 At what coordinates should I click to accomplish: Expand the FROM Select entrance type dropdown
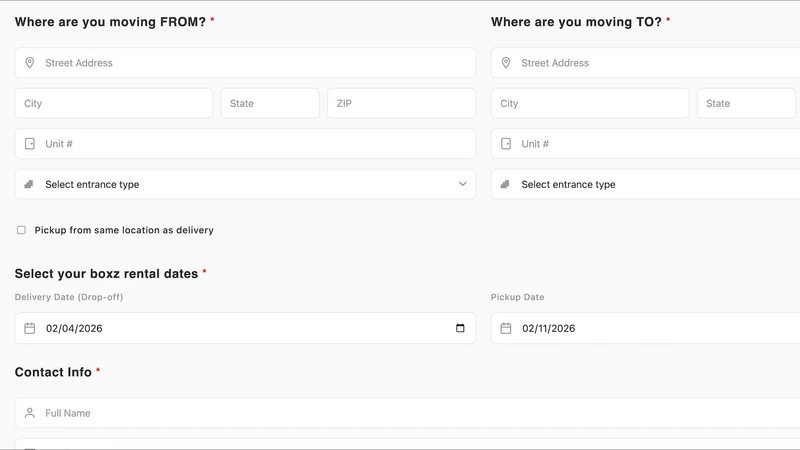(245, 184)
